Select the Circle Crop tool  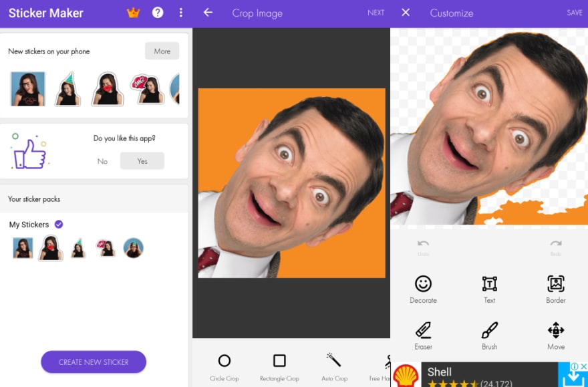click(225, 367)
